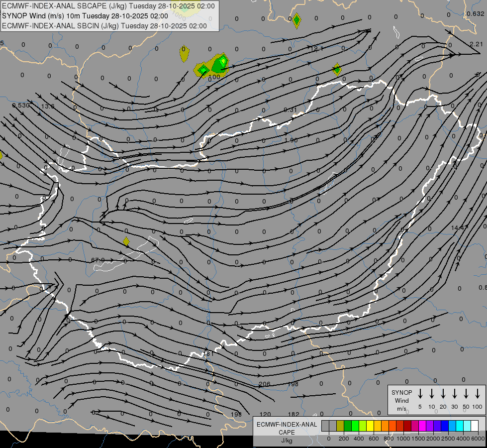Choose the white CAPE legend swatch
This screenshot has height=448, width=487.
474,426
